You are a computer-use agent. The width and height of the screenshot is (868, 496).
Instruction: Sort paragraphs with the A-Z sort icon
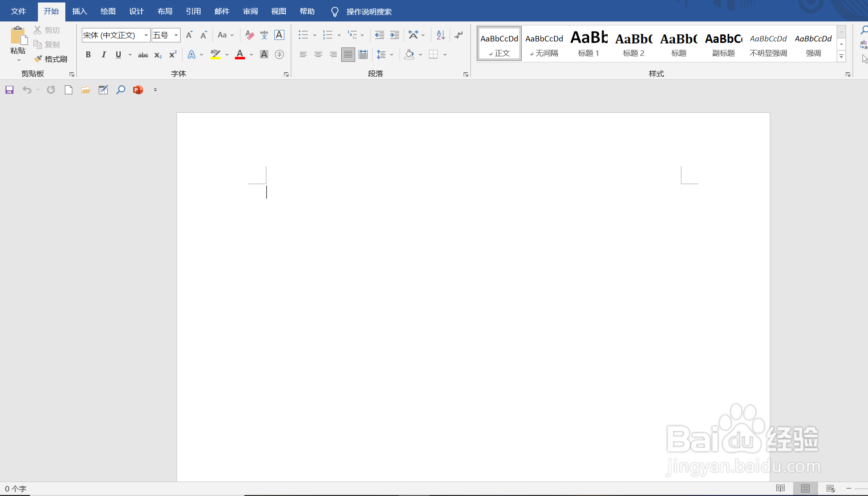point(440,35)
